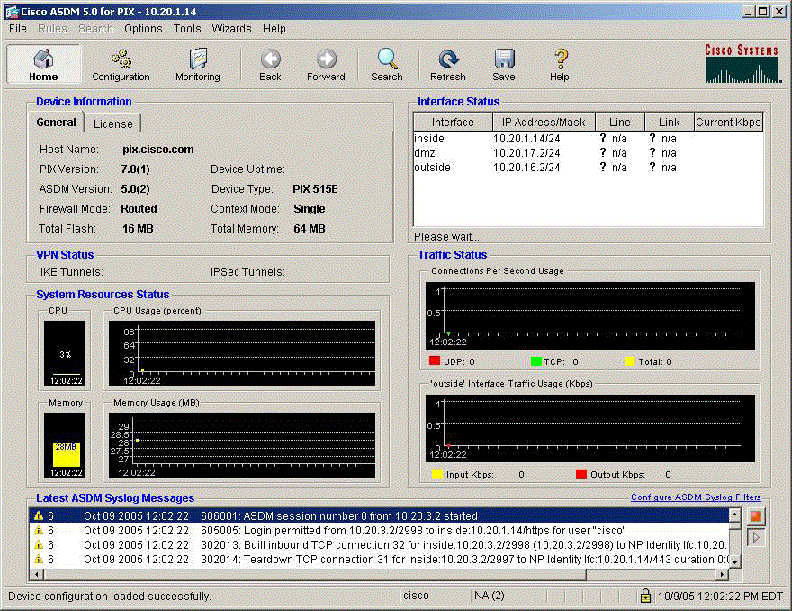Open the File menu
This screenshot has height=611, width=792.
pyautogui.click(x=18, y=28)
